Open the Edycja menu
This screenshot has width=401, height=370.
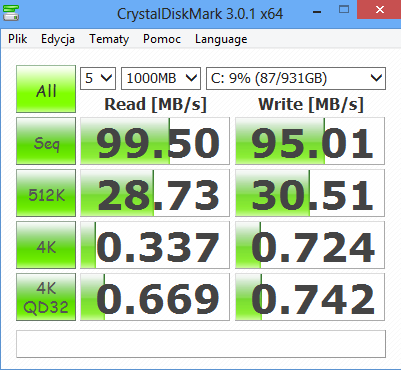click(58, 39)
